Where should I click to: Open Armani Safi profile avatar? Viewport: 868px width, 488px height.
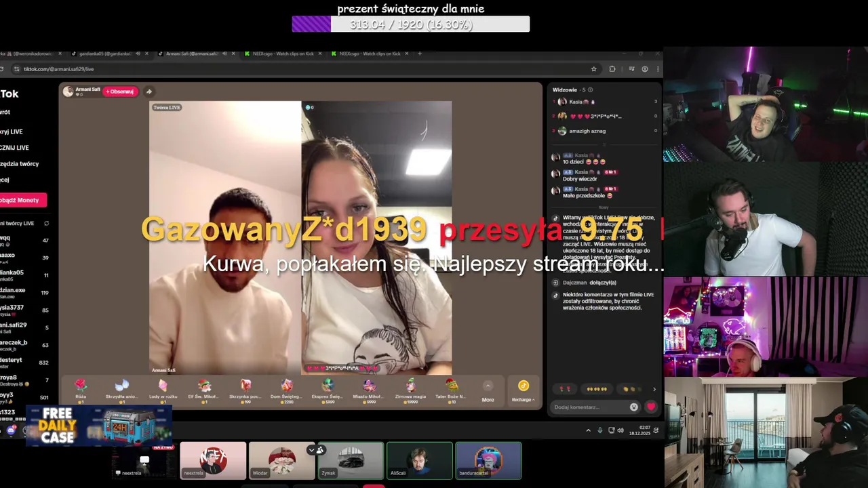pos(68,91)
